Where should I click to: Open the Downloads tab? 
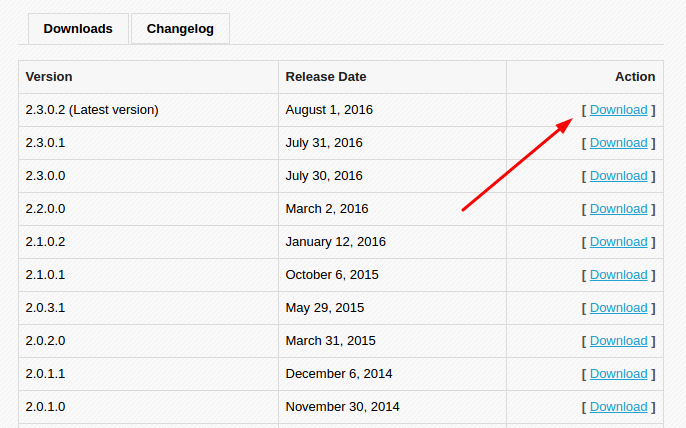tap(78, 29)
